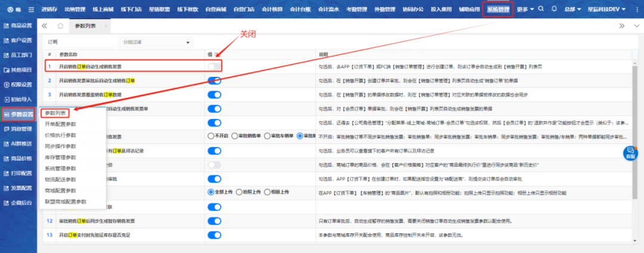Expand the 更多 menu in top navigation
Screen dimensions: 644x253
click(525, 10)
